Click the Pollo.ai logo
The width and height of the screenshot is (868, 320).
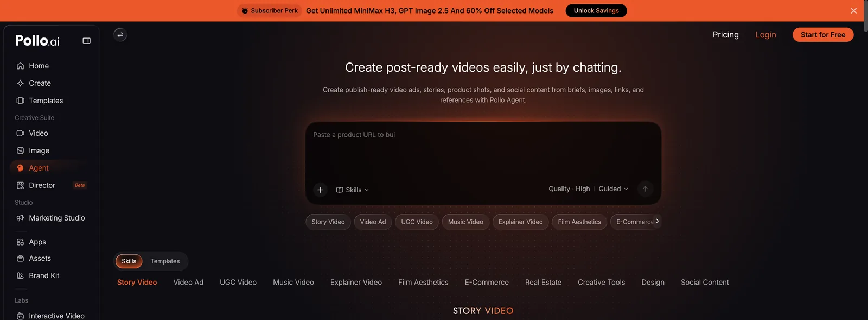37,41
